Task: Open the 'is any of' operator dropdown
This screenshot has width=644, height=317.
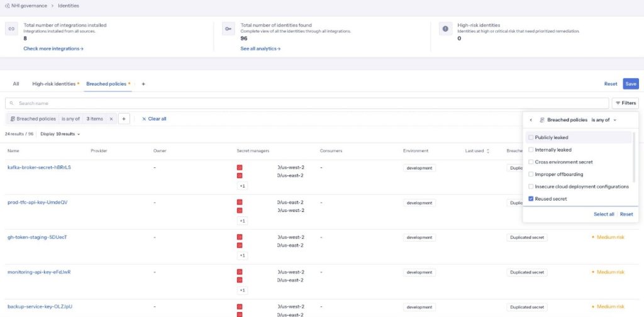Action: [x=604, y=120]
